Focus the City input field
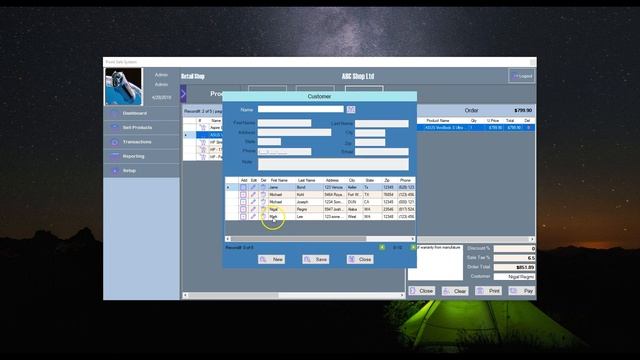 pyautogui.click(x=370, y=133)
